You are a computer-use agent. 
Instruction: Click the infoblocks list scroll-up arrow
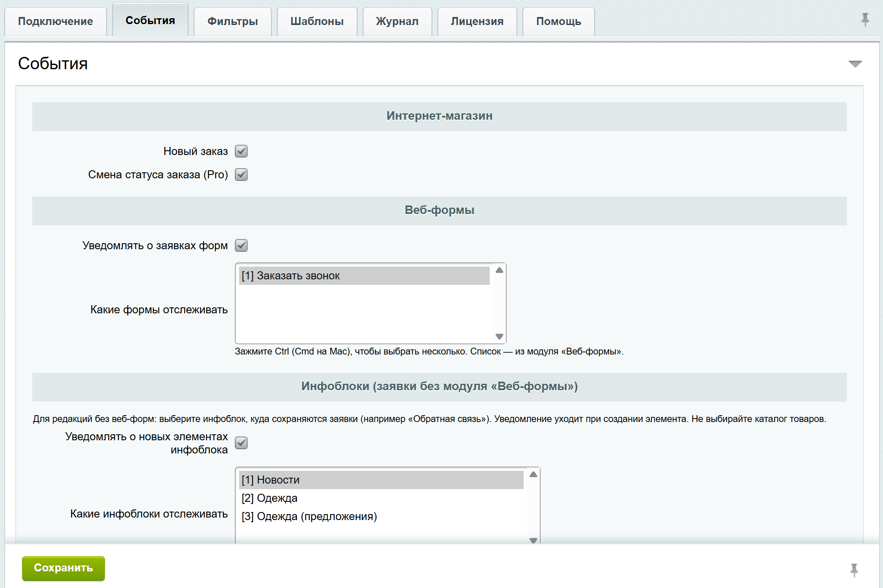point(533,474)
